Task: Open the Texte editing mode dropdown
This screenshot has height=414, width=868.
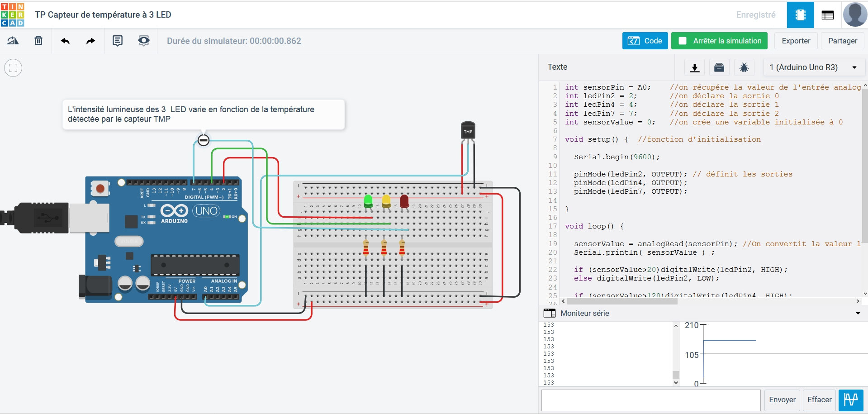Action: (x=557, y=67)
